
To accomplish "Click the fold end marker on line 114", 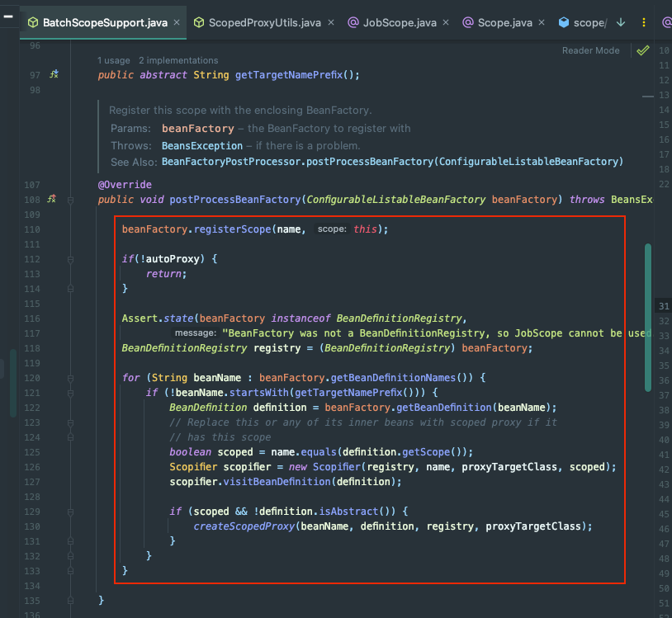I will click(71, 289).
